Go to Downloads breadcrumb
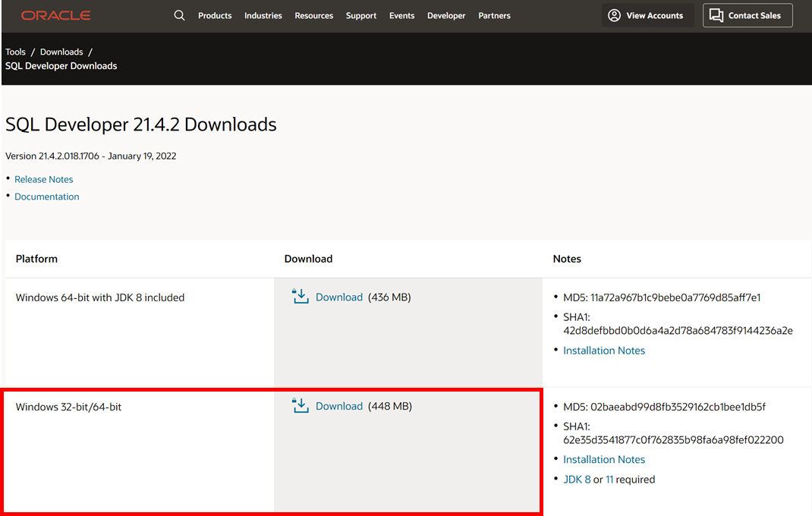 click(x=61, y=52)
